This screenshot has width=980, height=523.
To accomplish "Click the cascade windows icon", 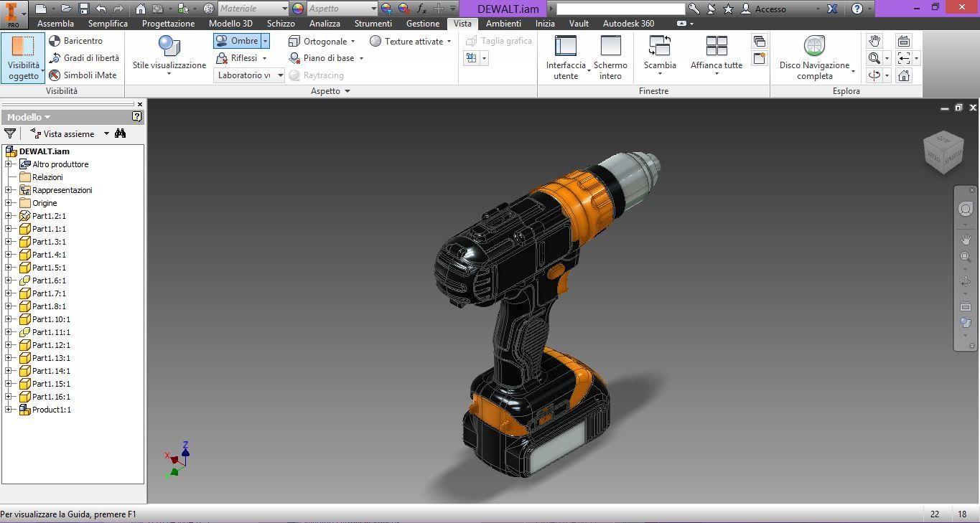I will point(759,41).
